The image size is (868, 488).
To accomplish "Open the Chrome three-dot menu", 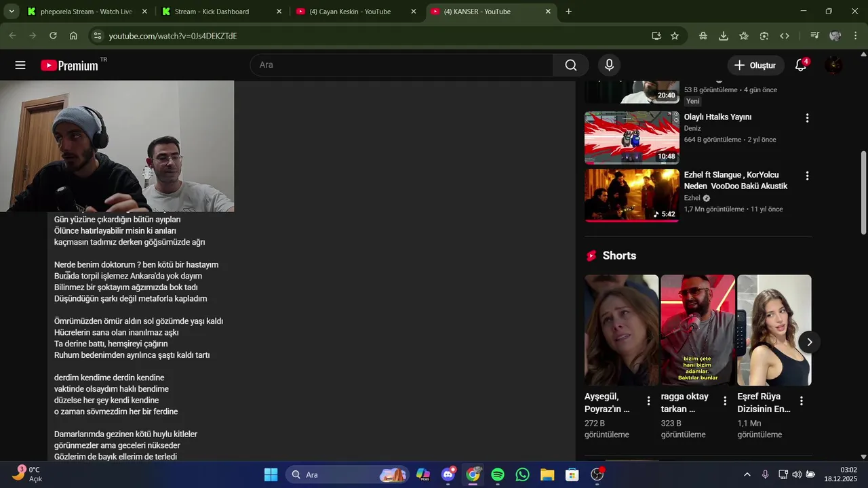I will (x=856, y=36).
